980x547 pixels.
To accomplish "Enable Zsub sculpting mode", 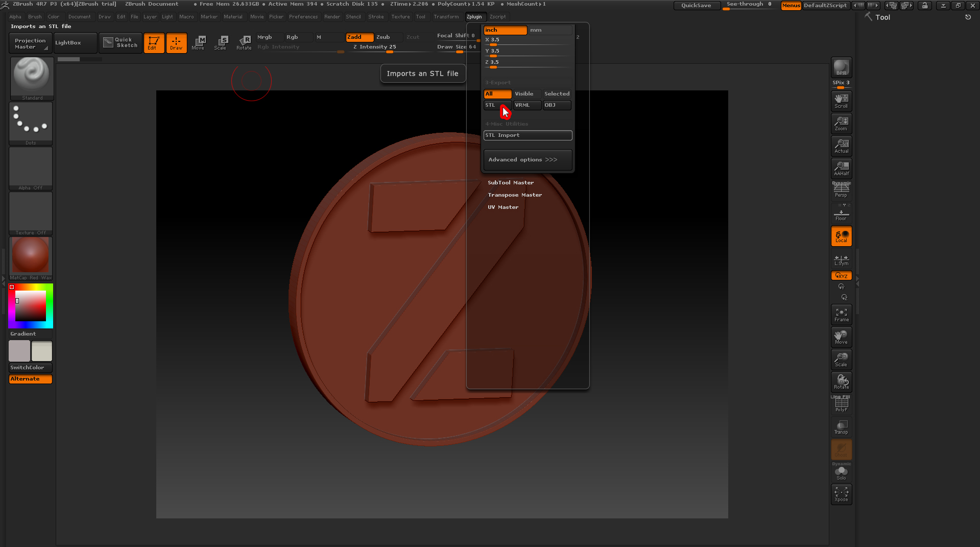I will [389, 37].
